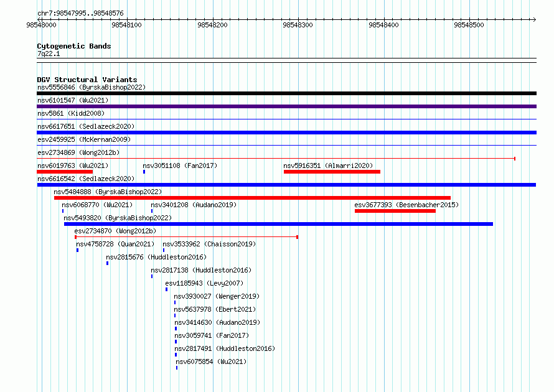This screenshot has height=392, width=554.
Task: Open the nsv3533962 (Chaisson2019) label
Action: 209,244
